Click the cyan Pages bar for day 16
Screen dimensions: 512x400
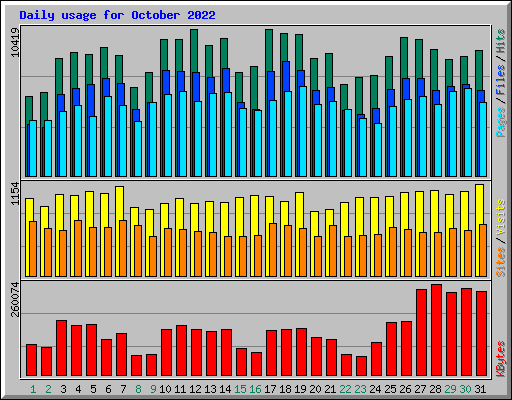click(258, 143)
